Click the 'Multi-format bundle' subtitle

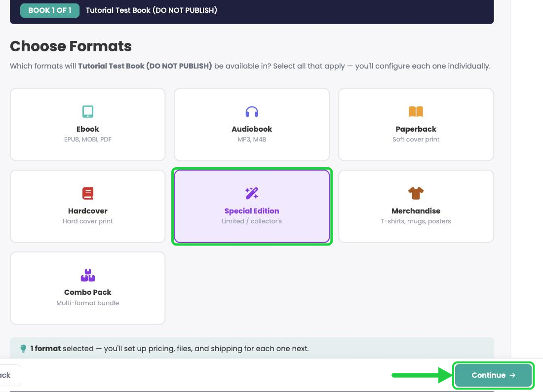click(87, 303)
